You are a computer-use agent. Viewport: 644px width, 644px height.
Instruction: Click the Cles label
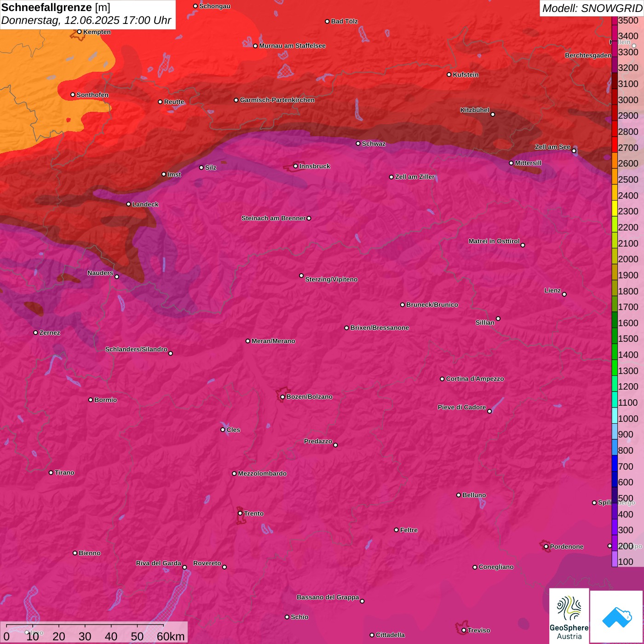click(x=233, y=430)
